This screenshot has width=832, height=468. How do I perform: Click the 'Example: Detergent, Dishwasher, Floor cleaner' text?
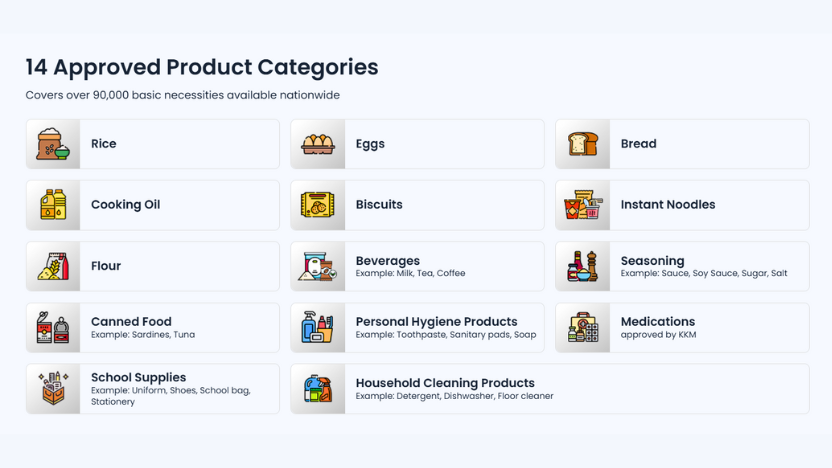(x=454, y=396)
